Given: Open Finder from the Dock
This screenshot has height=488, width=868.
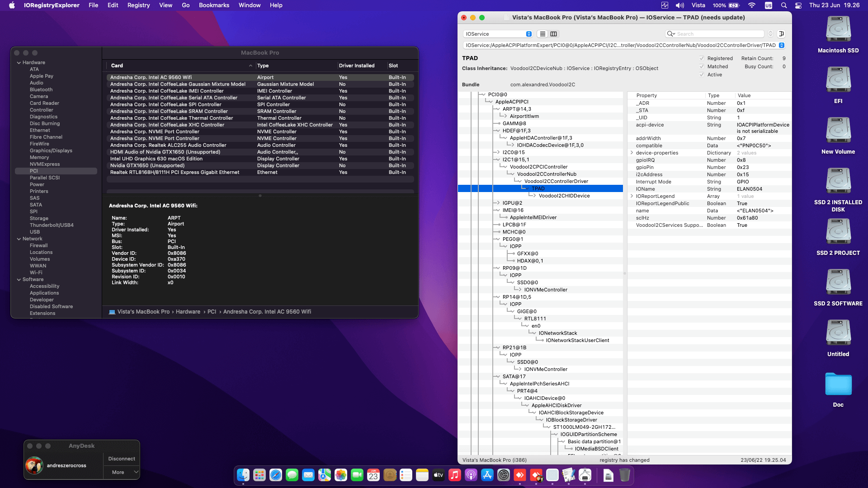Looking at the screenshot, I should point(243,475).
